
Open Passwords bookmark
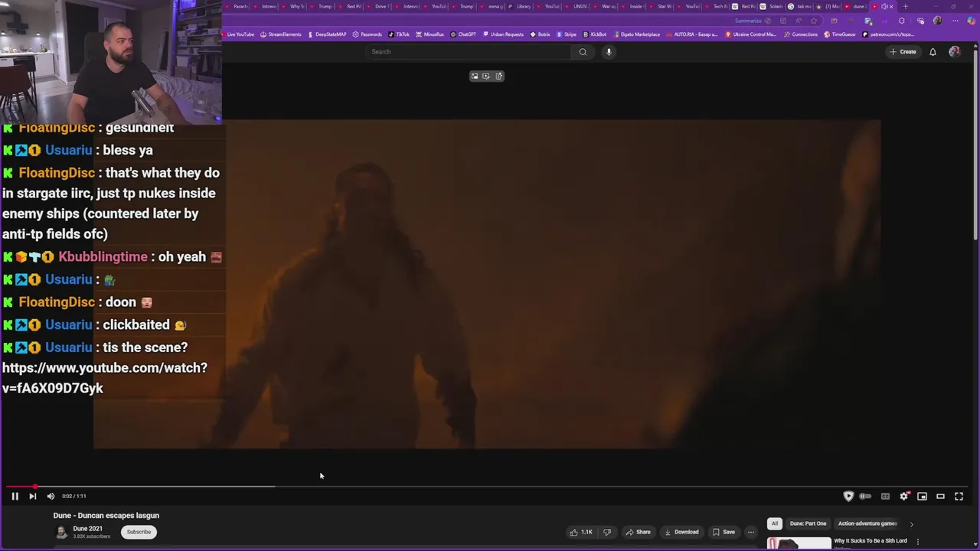pos(367,34)
